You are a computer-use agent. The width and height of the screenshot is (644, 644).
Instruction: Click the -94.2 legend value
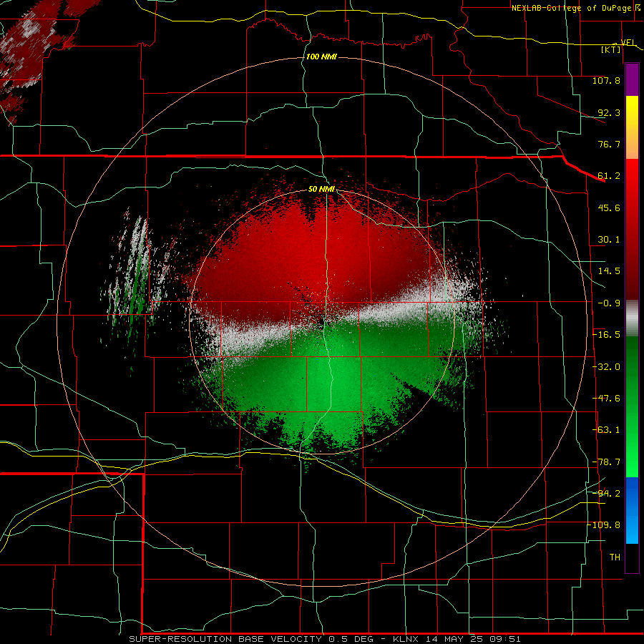tap(606, 493)
